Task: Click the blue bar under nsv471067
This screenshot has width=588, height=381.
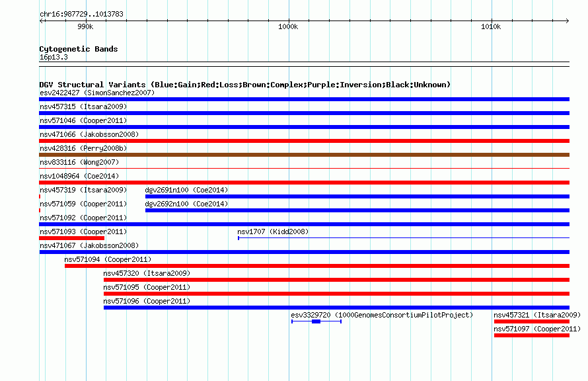Action: click(304, 252)
